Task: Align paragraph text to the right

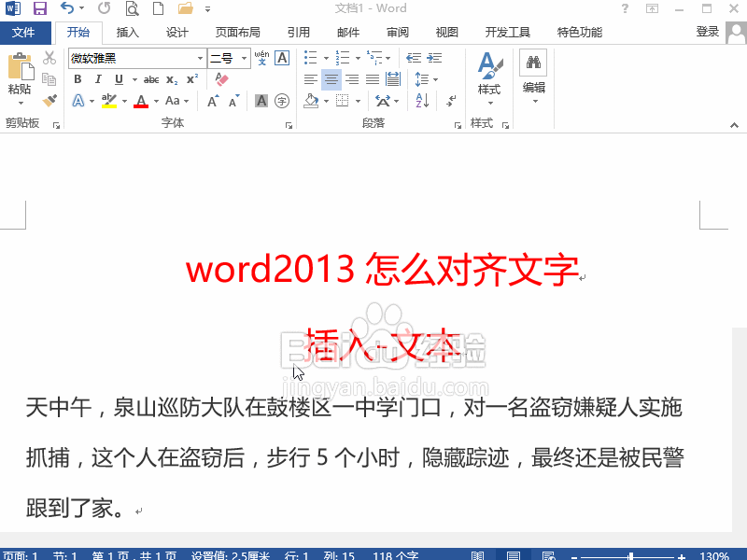Action: point(352,79)
